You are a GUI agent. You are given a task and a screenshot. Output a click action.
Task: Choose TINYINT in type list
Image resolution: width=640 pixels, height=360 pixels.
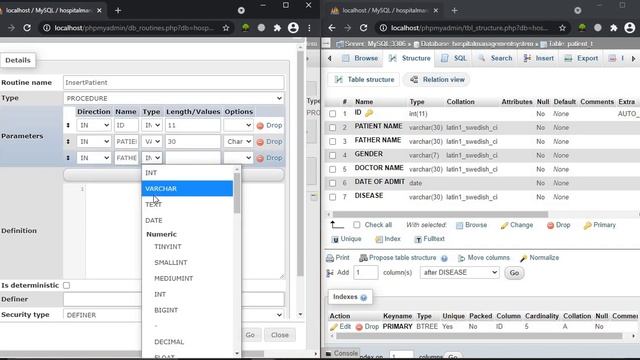[187, 247]
